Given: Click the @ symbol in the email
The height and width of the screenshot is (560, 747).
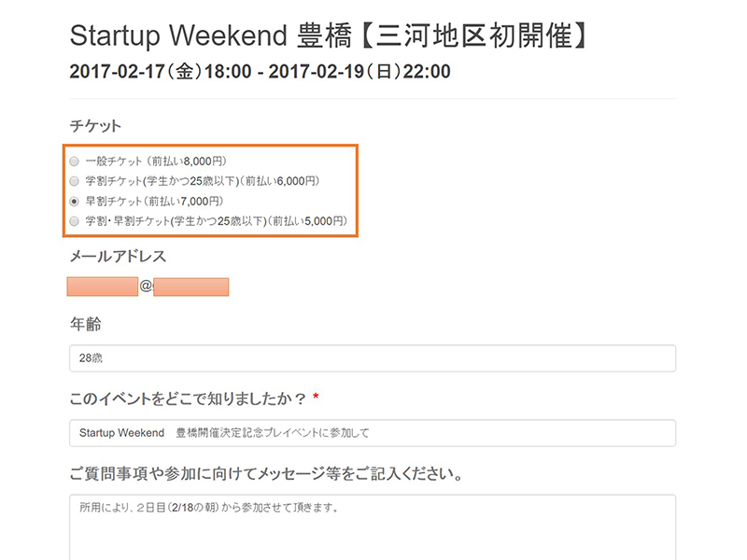Looking at the screenshot, I should (146, 287).
